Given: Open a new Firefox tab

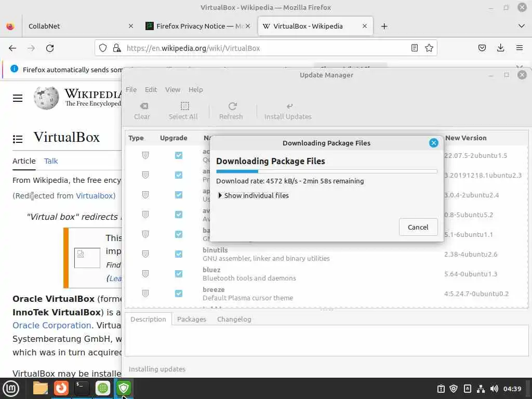Looking at the screenshot, I should [x=384, y=26].
